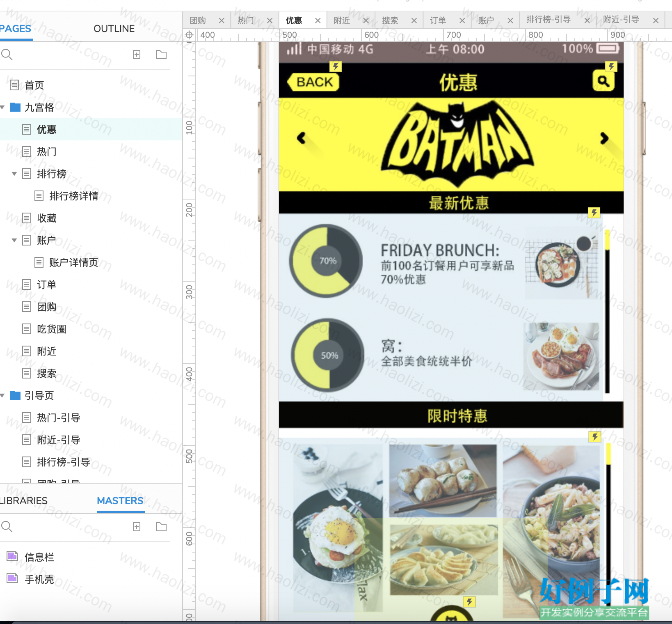Collapse the 排行榜 page tree
This screenshot has width=672, height=624.
click(x=14, y=174)
